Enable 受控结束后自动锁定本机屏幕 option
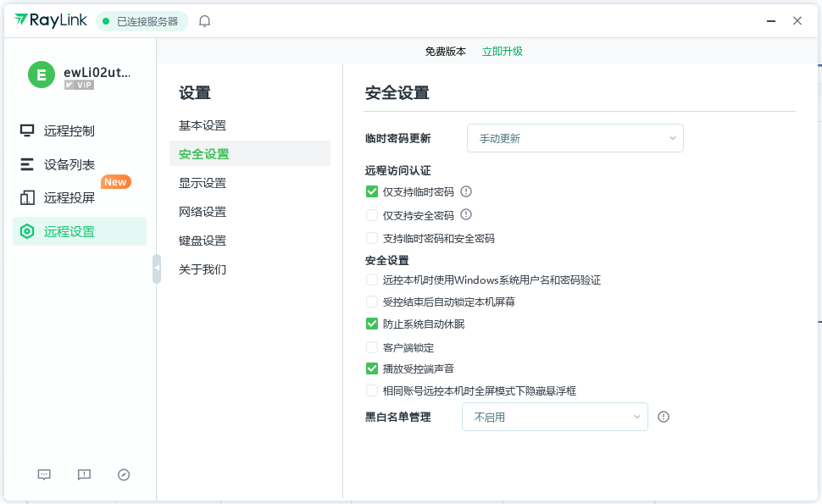The image size is (822, 504). [x=372, y=302]
